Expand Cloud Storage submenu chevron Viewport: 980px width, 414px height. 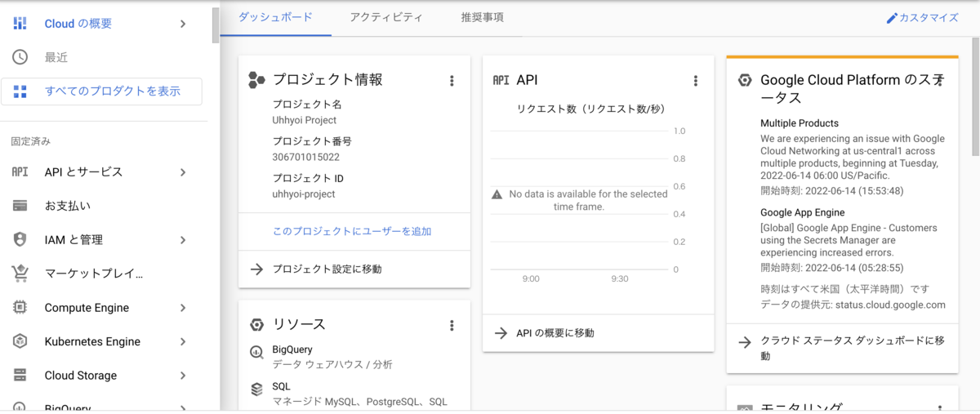(x=183, y=376)
